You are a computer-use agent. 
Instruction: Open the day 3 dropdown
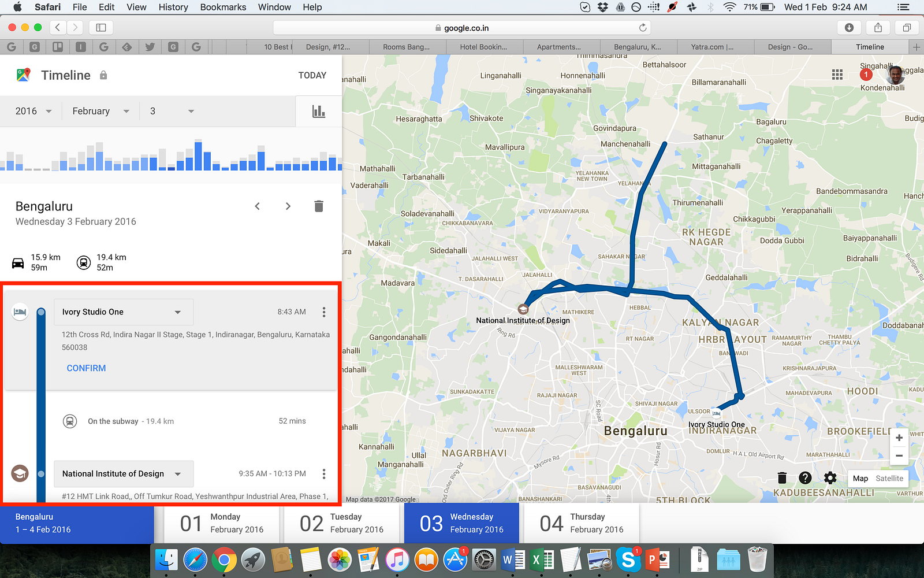pyautogui.click(x=172, y=111)
